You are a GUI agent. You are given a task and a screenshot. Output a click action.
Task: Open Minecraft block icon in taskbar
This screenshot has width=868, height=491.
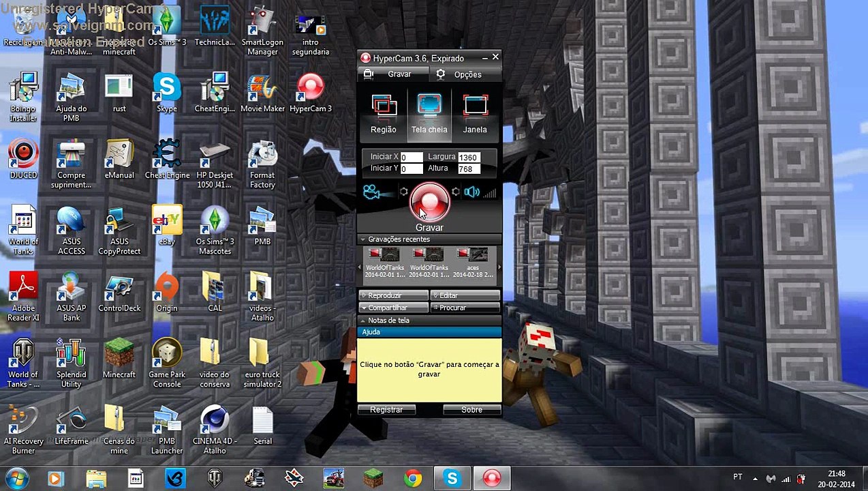pyautogui.click(x=373, y=479)
